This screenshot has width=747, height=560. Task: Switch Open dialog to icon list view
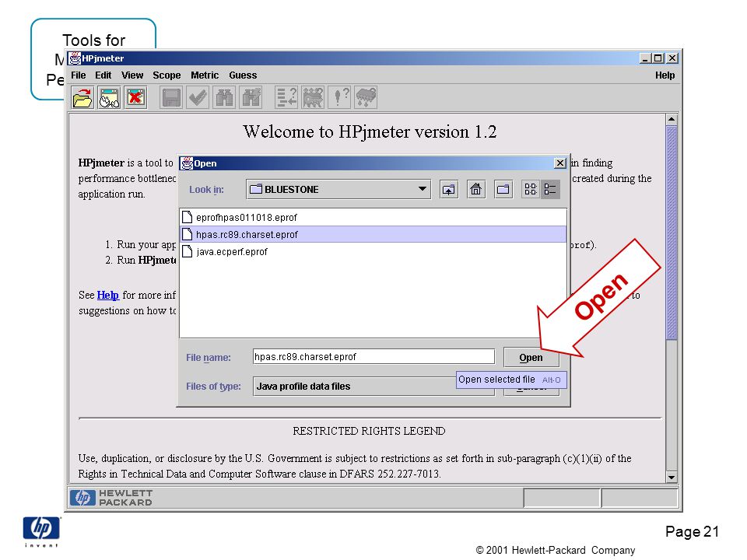(x=531, y=190)
